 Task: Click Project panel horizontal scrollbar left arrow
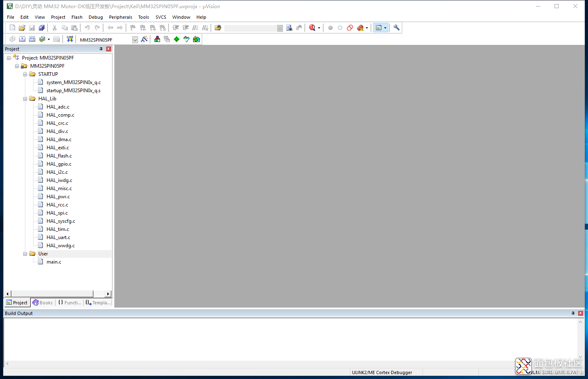pos(7,294)
